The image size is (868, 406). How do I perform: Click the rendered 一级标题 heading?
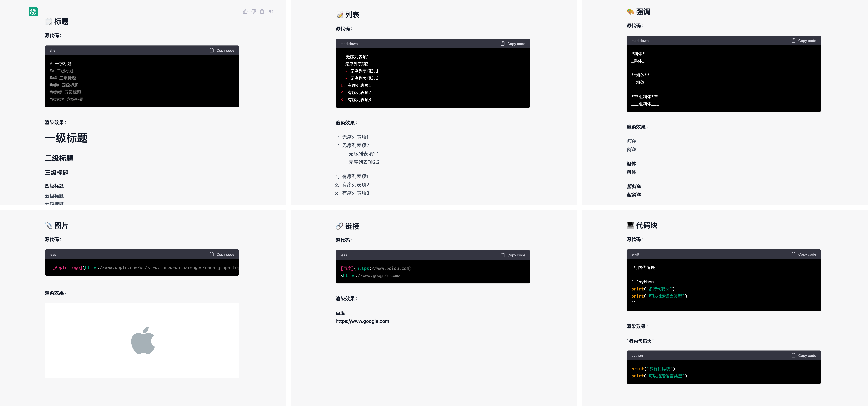(66, 138)
